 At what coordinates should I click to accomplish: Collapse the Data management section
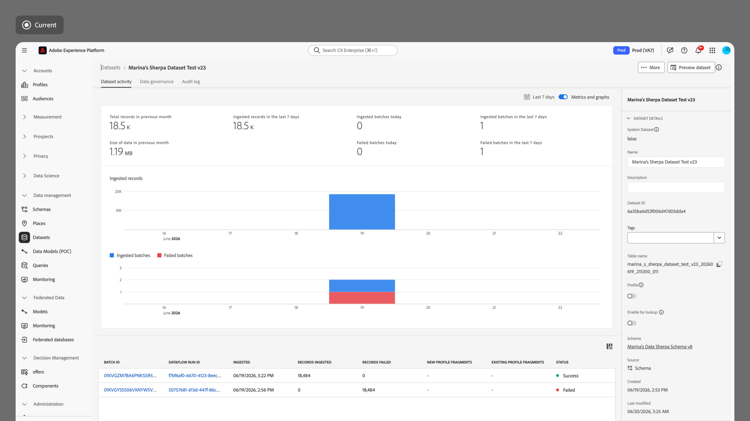coord(24,195)
